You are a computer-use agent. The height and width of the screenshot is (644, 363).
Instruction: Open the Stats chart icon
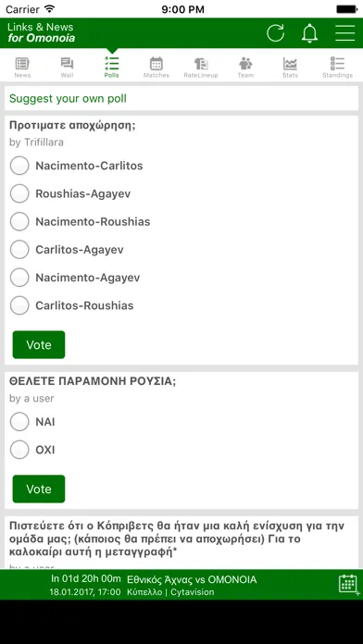pos(290,64)
